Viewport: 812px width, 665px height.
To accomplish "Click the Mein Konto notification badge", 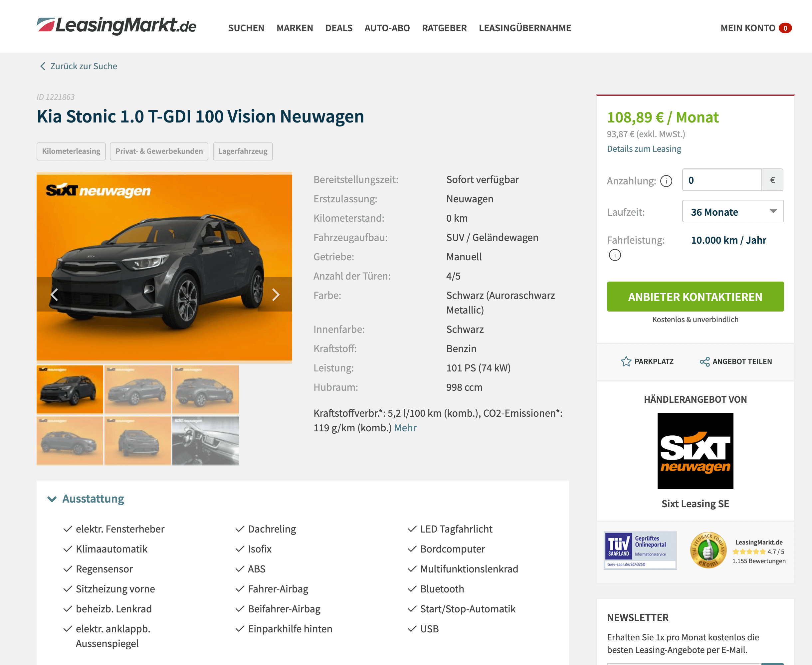I will pos(785,28).
